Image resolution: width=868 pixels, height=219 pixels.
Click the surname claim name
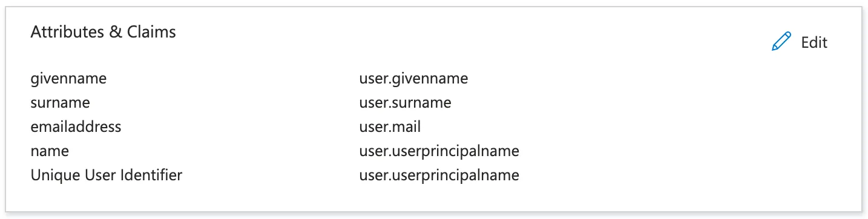(61, 103)
